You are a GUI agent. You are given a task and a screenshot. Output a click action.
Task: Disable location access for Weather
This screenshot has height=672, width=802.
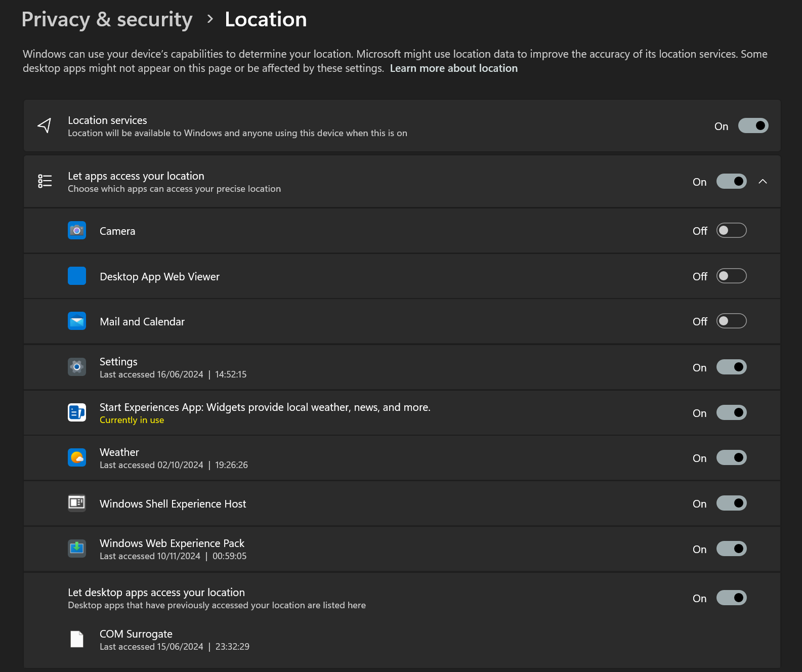click(731, 458)
